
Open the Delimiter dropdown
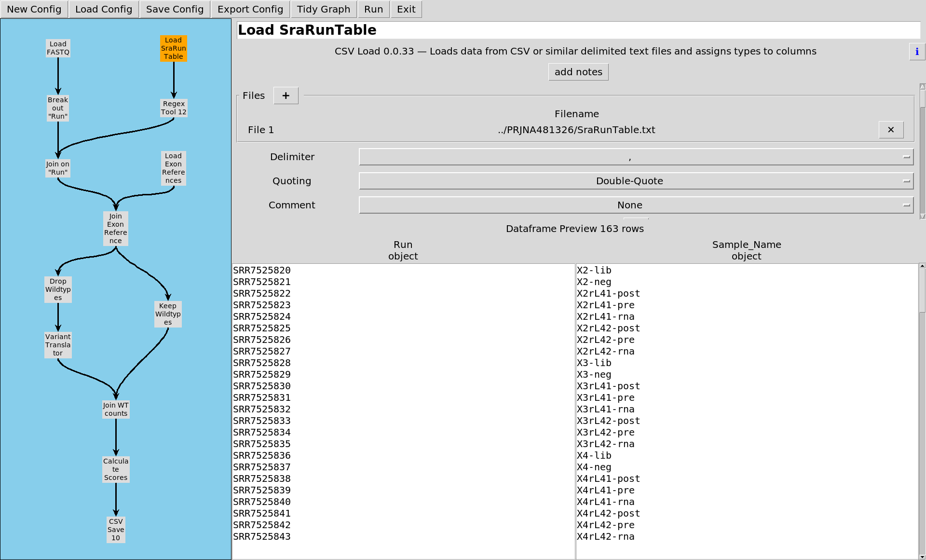click(x=636, y=157)
